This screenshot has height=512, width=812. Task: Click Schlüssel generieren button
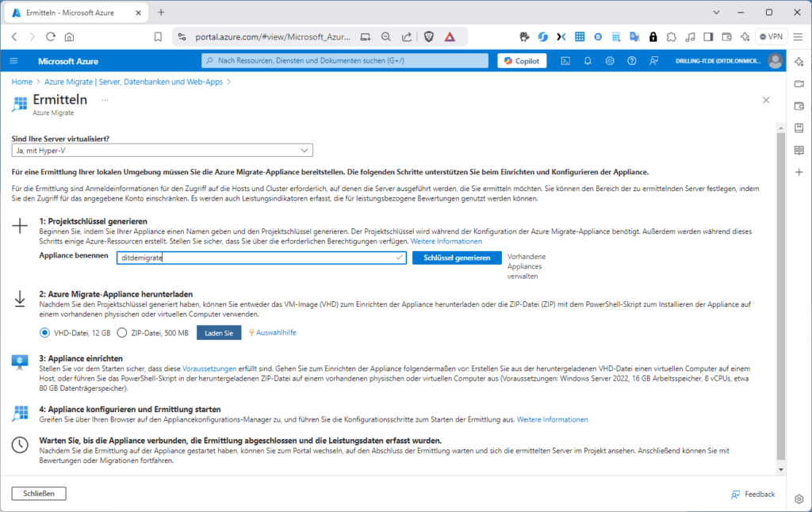click(457, 258)
